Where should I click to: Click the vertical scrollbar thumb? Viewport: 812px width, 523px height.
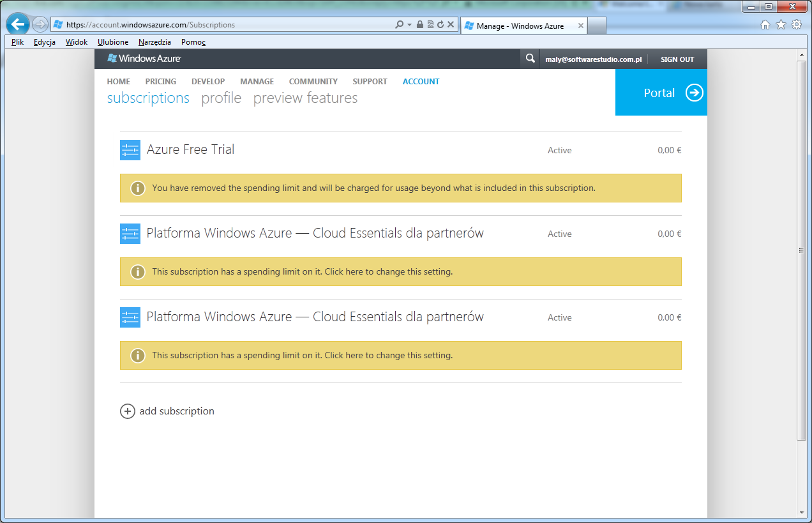click(802, 250)
